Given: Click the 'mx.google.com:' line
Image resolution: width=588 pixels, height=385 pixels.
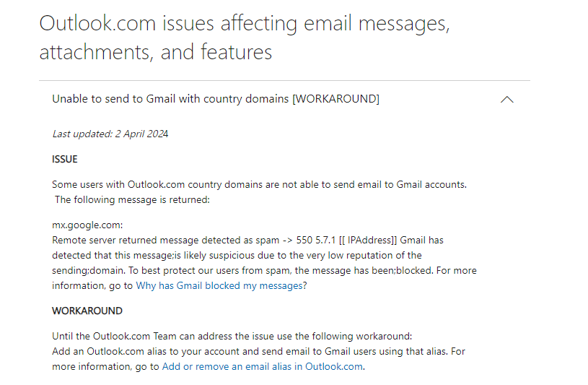Looking at the screenshot, I should pyautogui.click(x=87, y=225).
